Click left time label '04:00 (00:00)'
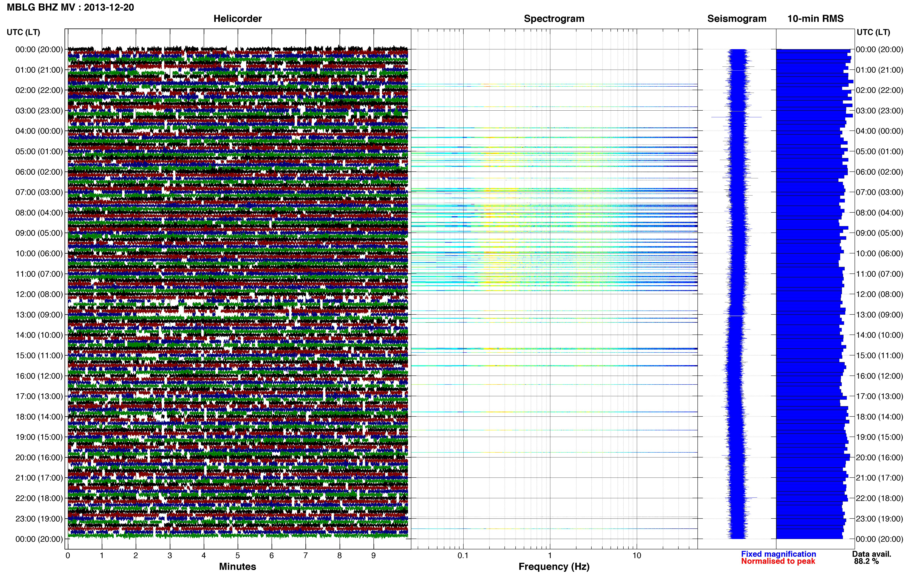The width and height of the screenshot is (924, 578). coord(39,131)
